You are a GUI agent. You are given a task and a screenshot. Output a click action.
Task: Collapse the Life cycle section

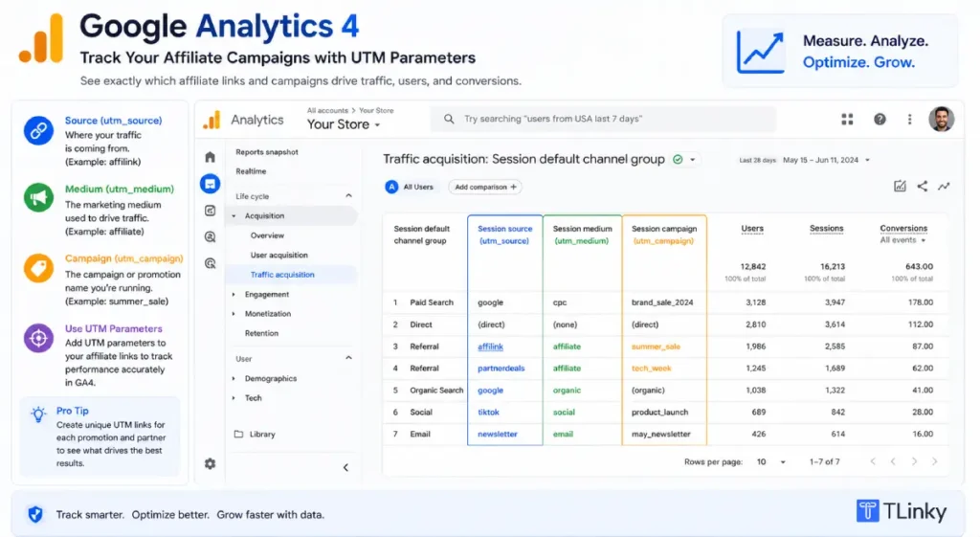[x=348, y=195]
